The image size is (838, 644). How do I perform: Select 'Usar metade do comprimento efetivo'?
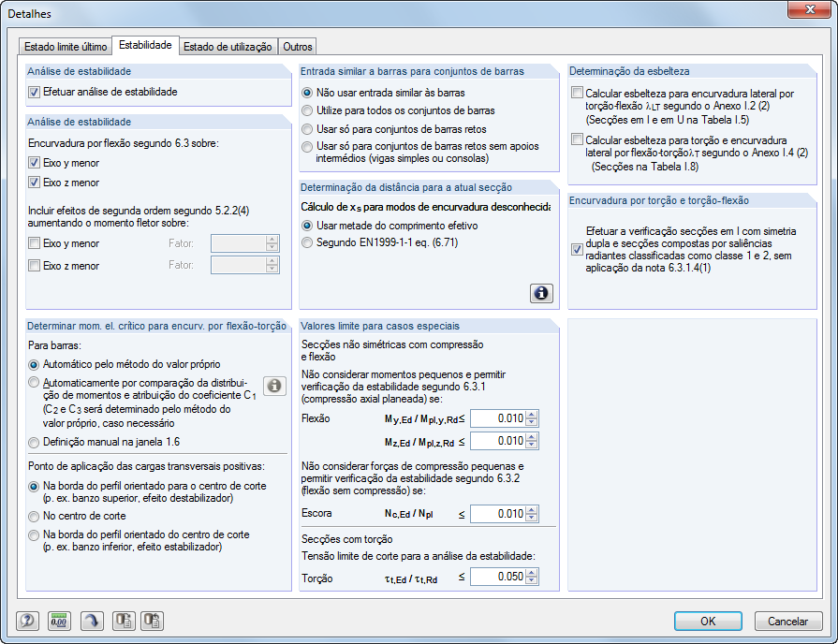[307, 226]
